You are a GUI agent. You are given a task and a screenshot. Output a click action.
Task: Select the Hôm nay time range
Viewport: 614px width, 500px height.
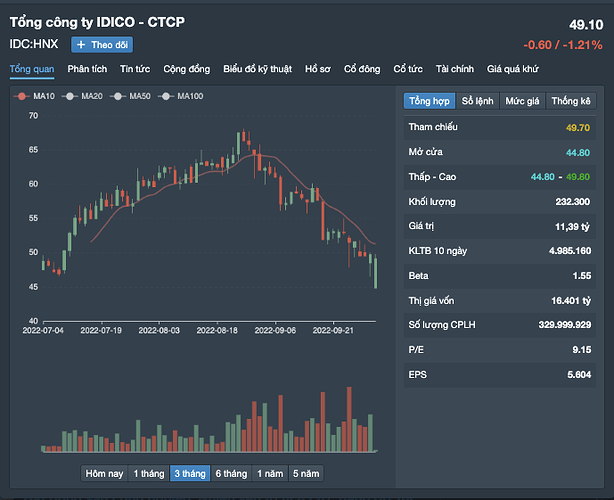[x=104, y=473]
